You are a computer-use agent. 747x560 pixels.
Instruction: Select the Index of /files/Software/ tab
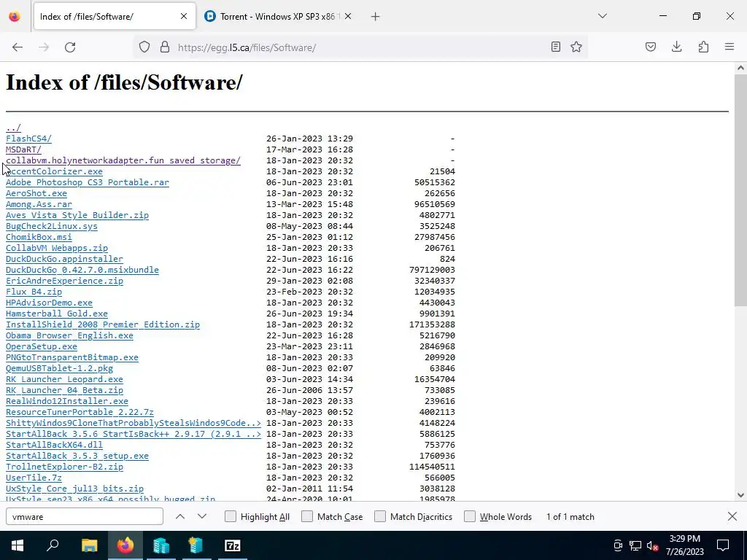(115, 16)
